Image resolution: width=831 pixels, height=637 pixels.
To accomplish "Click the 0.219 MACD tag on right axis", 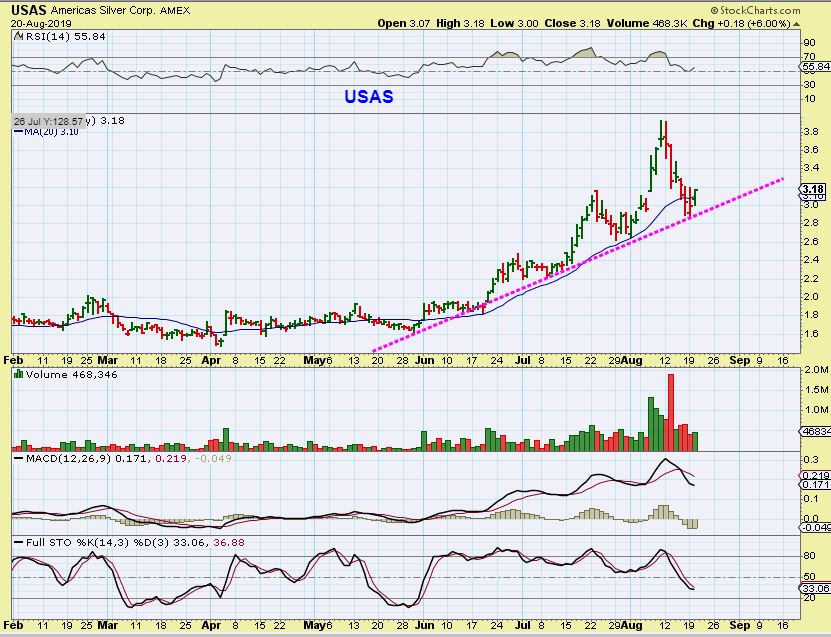I will tap(815, 475).
